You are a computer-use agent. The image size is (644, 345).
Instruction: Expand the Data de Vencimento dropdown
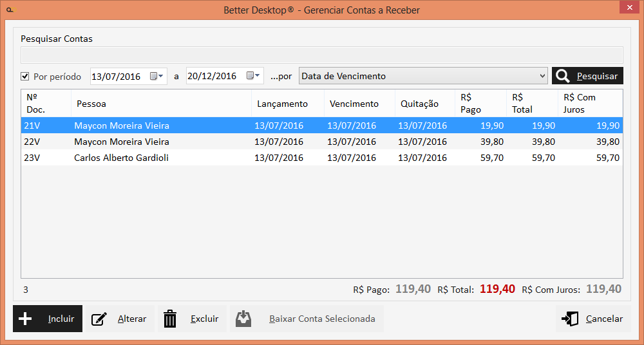[542, 76]
